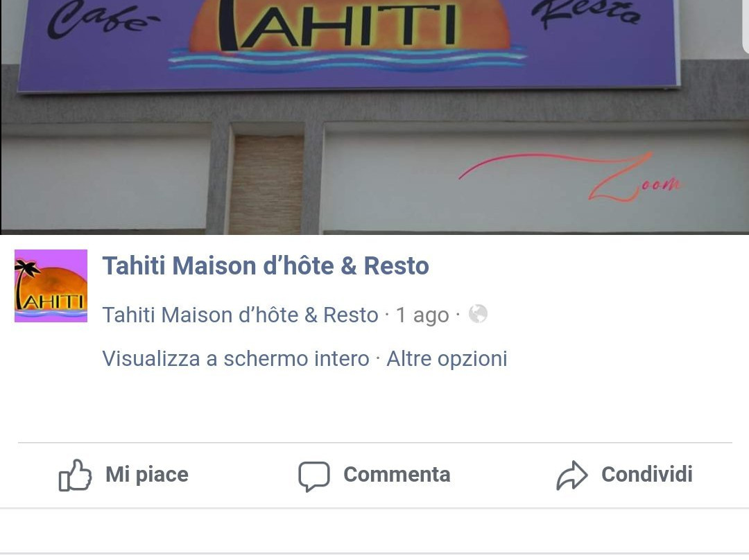The width and height of the screenshot is (749, 560).
Task: Click the share arrow icon
Action: 571,475
